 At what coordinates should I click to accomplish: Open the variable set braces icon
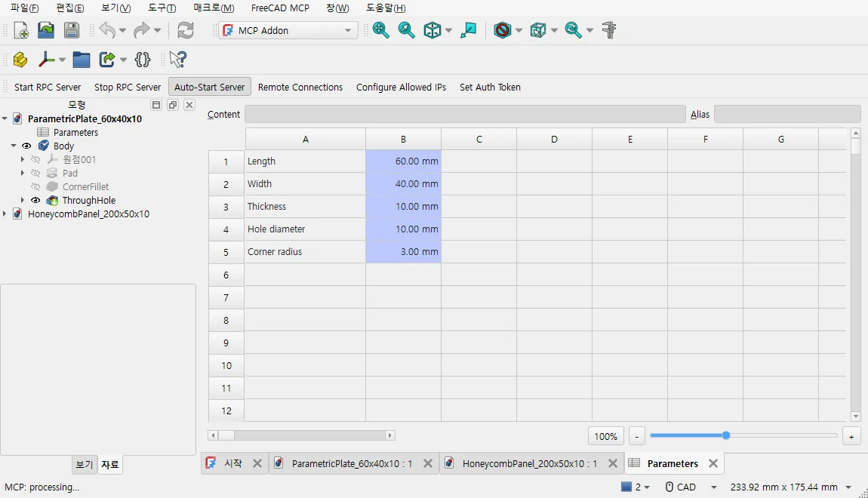pyautogui.click(x=142, y=59)
